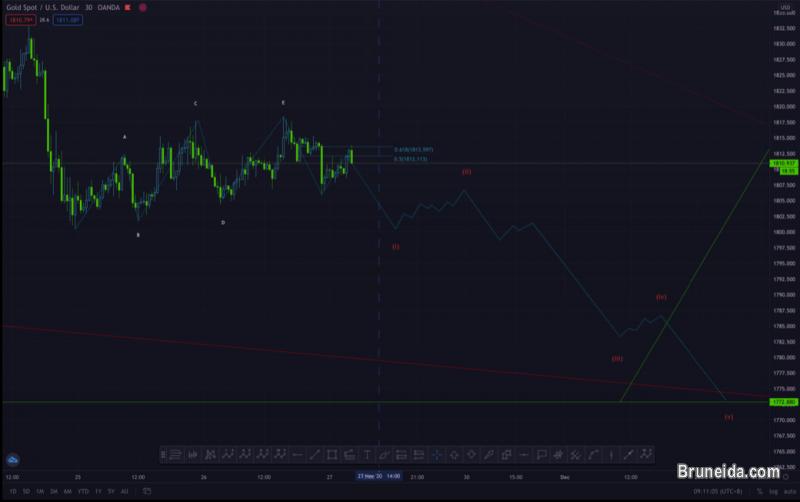Select the Trend Line drawing tool

pos(315,455)
